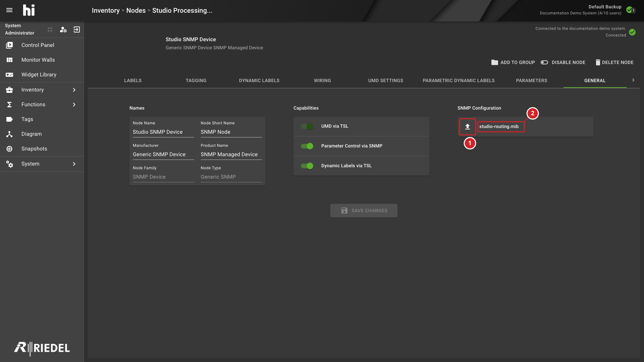Go to Tags

42,119
